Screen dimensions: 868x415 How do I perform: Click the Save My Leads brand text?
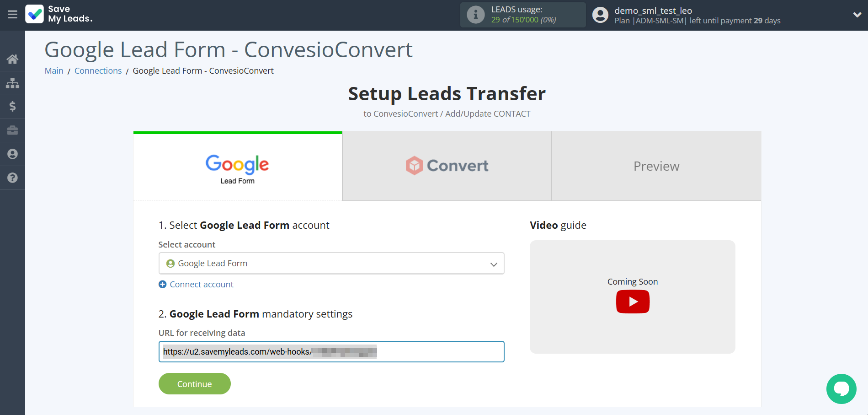(x=70, y=14)
